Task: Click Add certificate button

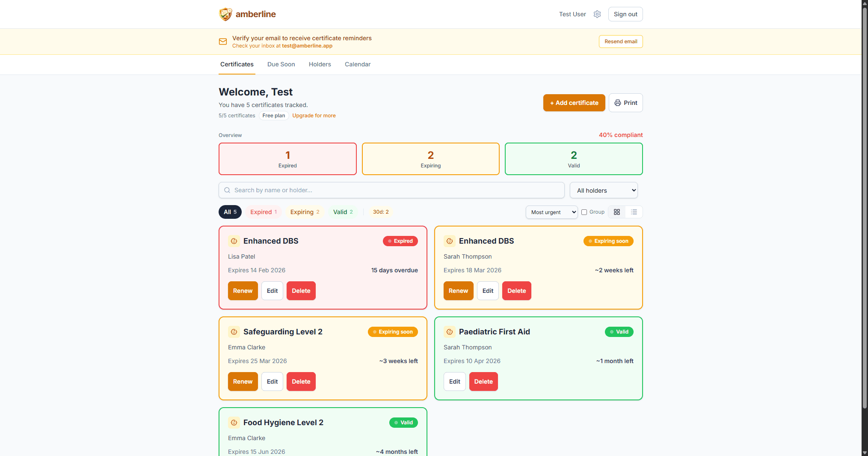Action: [574, 103]
